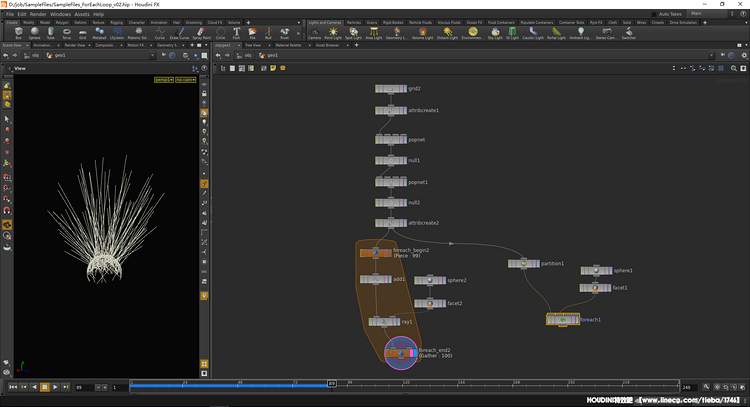750x407 pixels.
Task: Add a Sky Light from the shelf
Action: click(x=495, y=33)
